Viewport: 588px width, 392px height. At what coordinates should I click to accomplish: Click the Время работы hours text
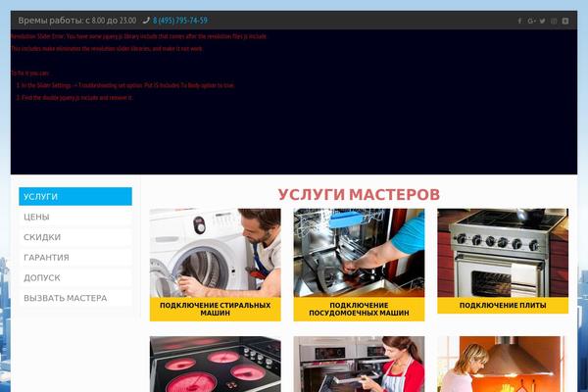(77, 21)
